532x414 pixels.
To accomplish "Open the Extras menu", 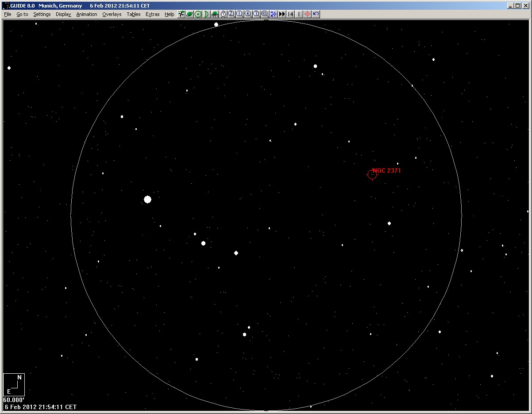I will 152,14.
